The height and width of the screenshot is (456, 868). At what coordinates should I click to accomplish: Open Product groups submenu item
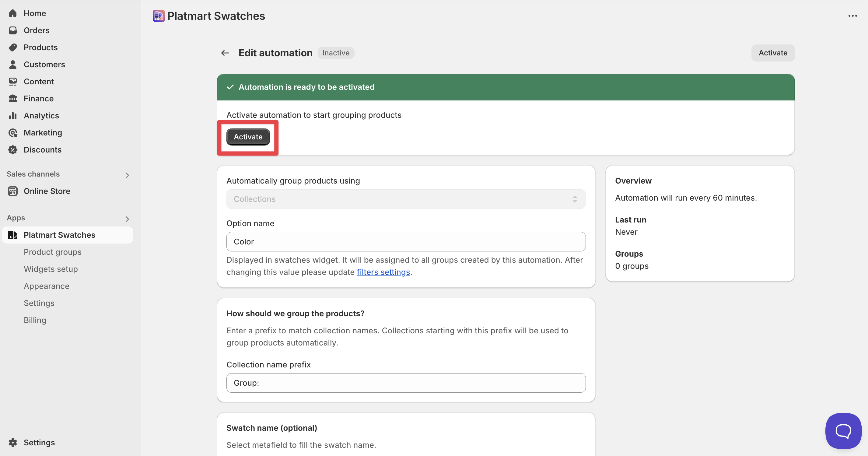coord(53,252)
